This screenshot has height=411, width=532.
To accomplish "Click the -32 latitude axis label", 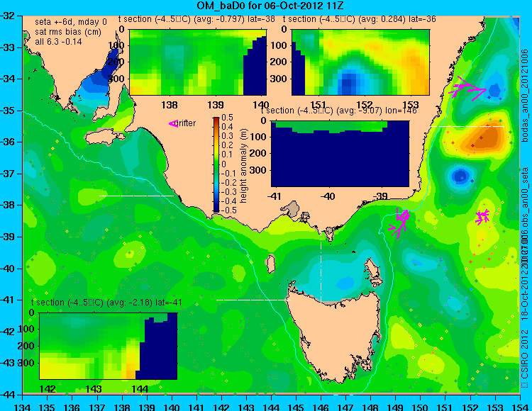I will 8,16.
